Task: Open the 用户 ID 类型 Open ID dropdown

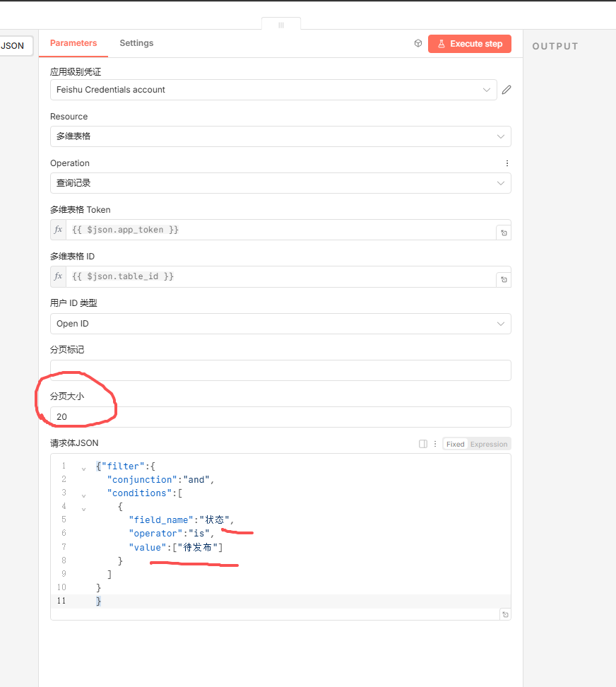Action: point(280,324)
